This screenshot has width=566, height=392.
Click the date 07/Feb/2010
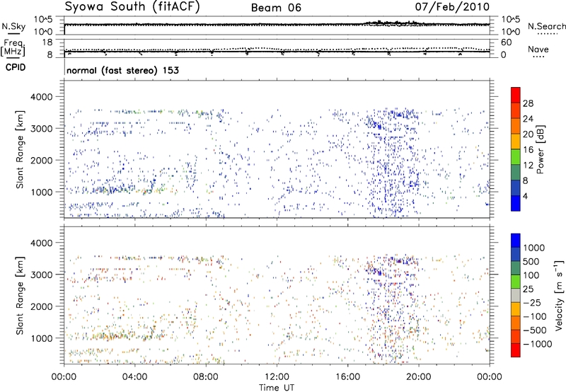(x=452, y=7)
